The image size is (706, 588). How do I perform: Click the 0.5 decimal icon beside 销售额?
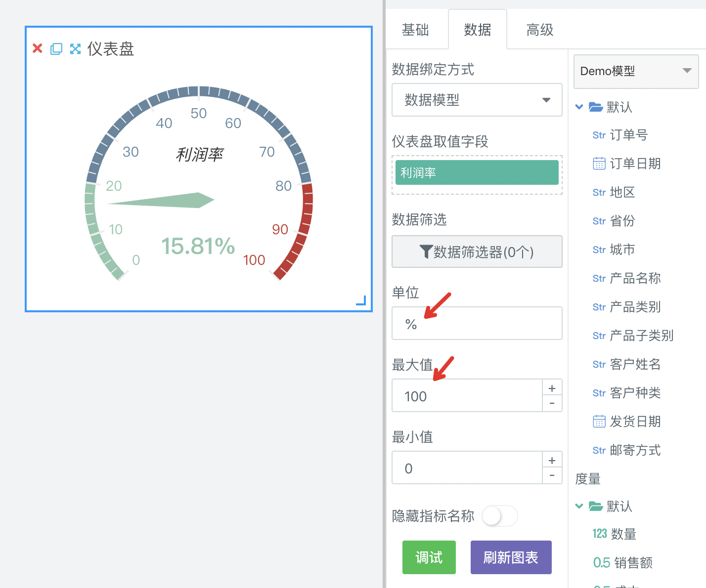point(602,562)
